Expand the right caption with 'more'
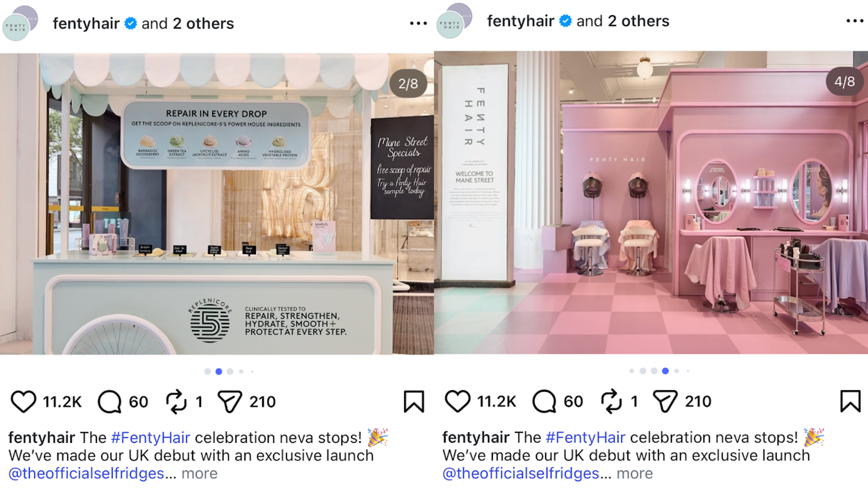This screenshot has width=868, height=488. 635,473
